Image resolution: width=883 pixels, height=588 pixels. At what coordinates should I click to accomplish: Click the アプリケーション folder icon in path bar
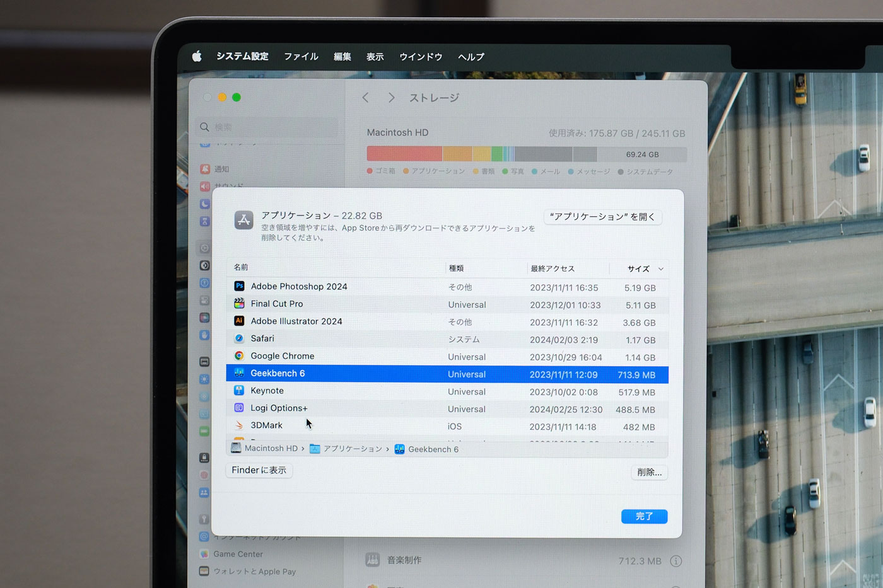315,449
